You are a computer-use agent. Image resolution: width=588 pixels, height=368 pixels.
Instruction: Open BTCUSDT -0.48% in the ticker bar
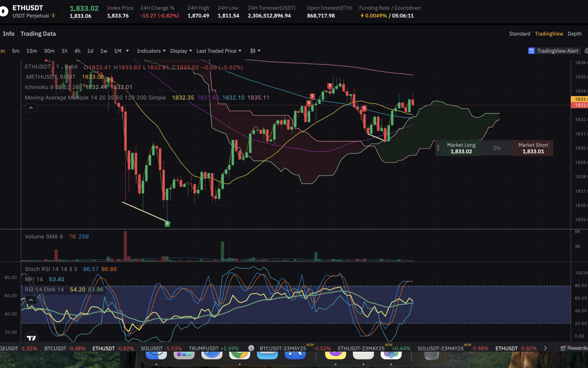(65, 348)
